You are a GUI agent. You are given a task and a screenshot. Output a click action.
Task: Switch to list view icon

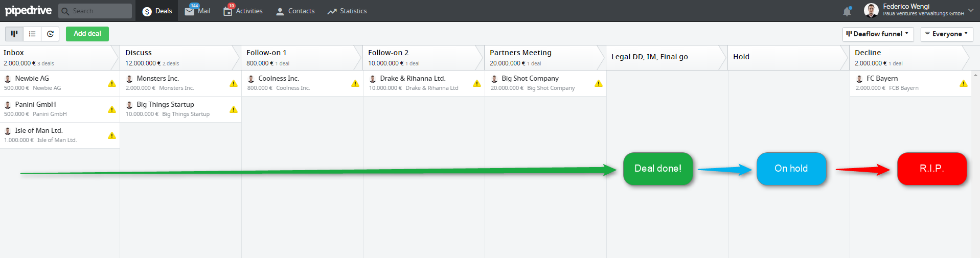pyautogui.click(x=32, y=34)
